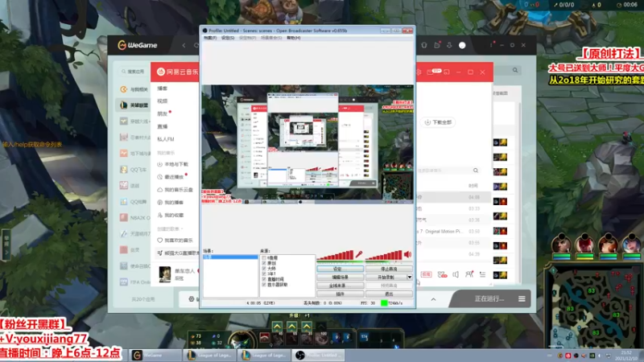This screenshot has width=644, height=362.
Task: Click the OBS stream preview thumbnail
Action: point(308,144)
